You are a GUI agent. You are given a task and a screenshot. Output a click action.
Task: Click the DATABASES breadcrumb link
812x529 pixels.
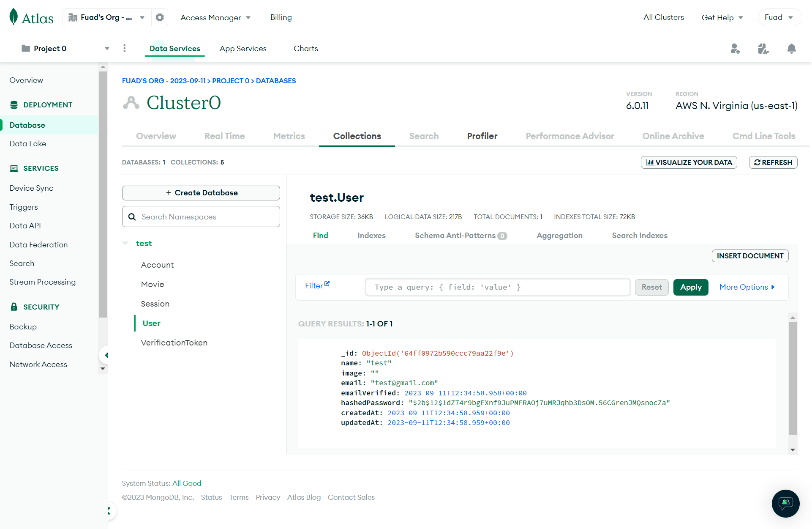(x=276, y=81)
